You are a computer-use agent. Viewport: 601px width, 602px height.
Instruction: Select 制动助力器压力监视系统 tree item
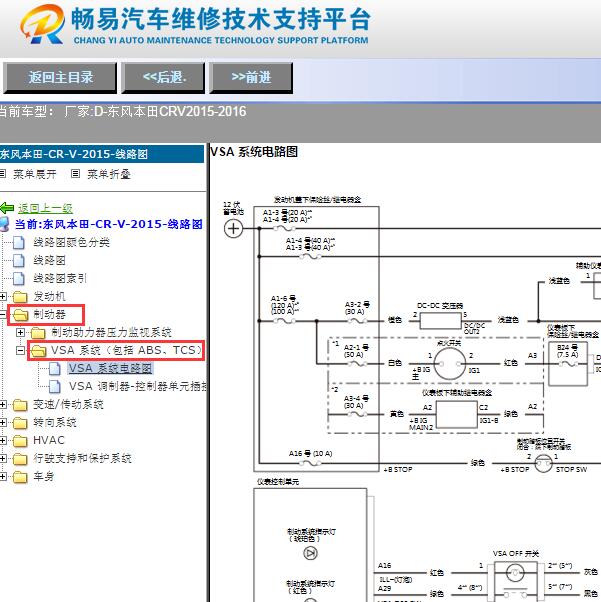pyautogui.click(x=111, y=332)
